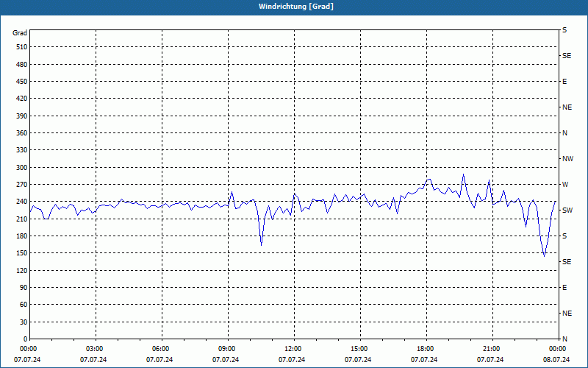The image size is (588, 368).
Task: Click the NE compass label at the 30 line
Action: pos(567,314)
